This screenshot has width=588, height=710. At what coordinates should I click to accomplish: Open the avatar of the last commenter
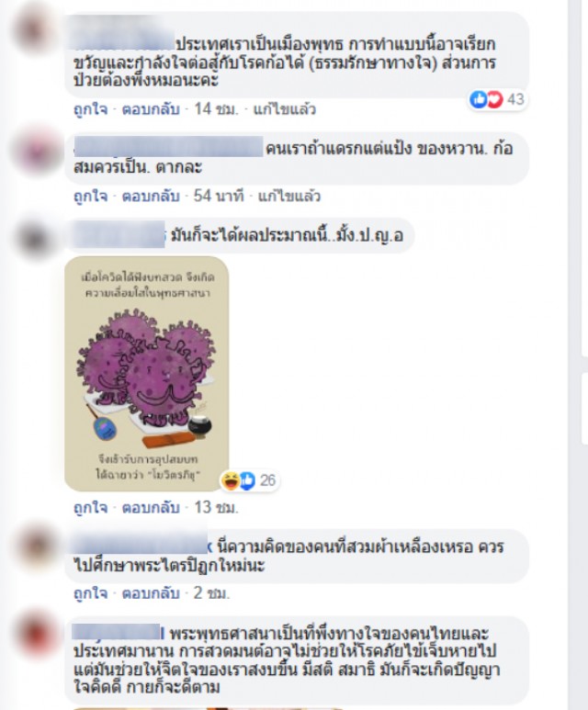[x=36, y=637]
